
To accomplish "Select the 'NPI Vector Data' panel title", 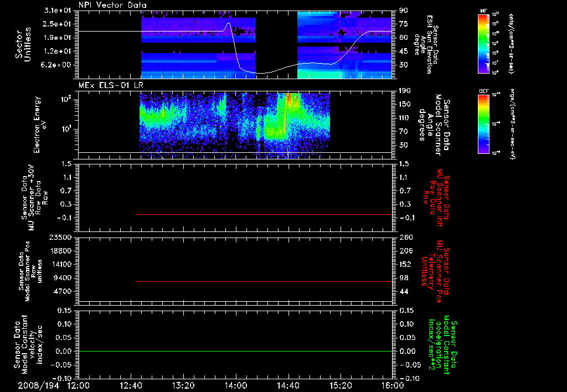I will 112,5.
